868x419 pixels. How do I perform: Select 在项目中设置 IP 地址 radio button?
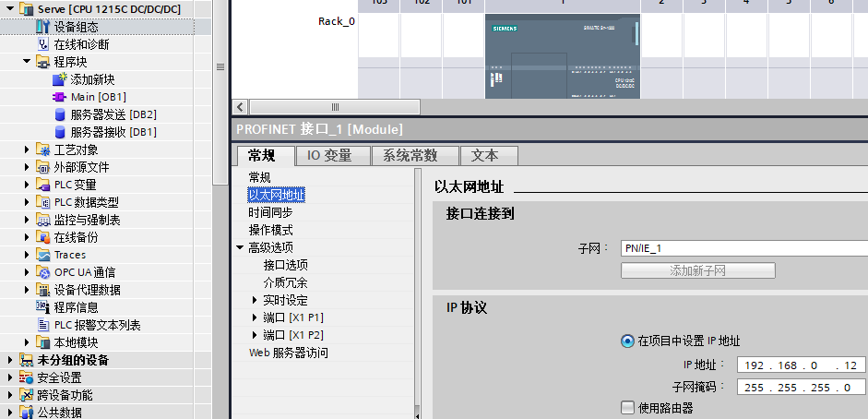627,341
